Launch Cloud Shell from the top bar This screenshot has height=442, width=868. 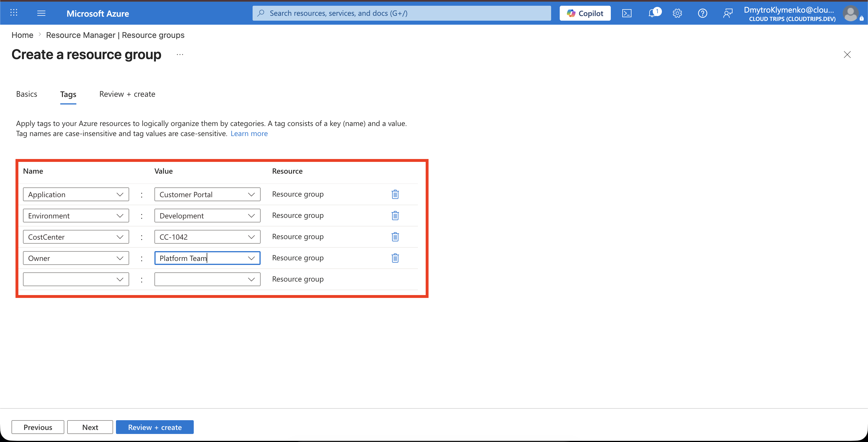pyautogui.click(x=626, y=13)
